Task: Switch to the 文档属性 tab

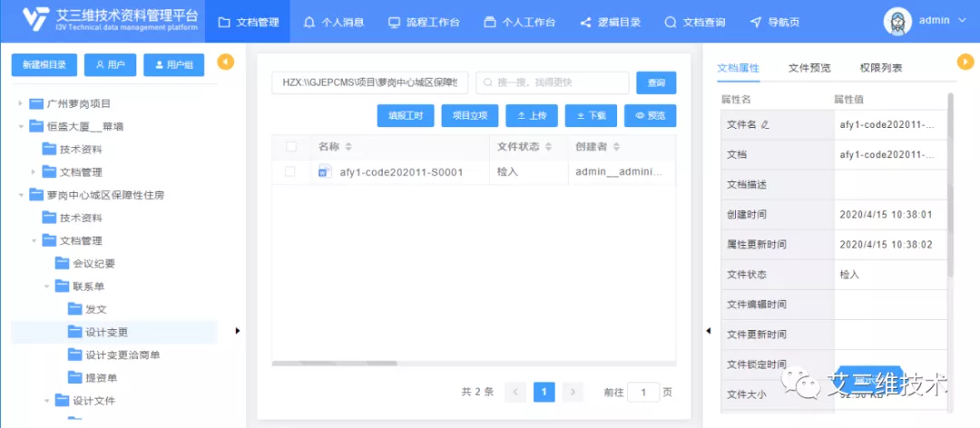Action: tap(738, 68)
